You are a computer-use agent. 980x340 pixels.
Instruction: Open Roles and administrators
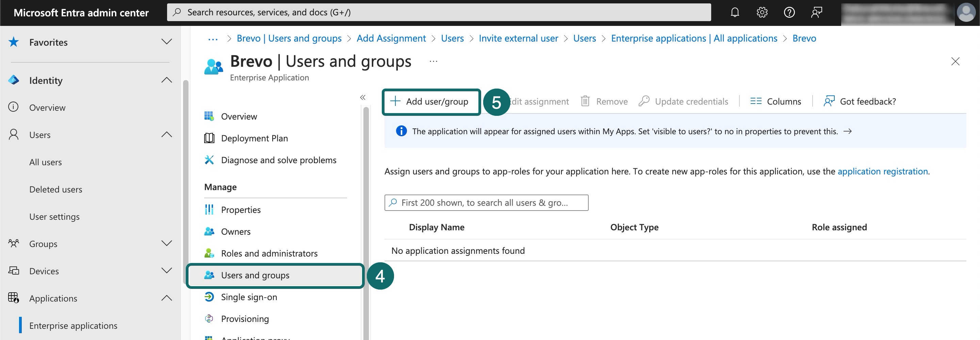click(269, 253)
